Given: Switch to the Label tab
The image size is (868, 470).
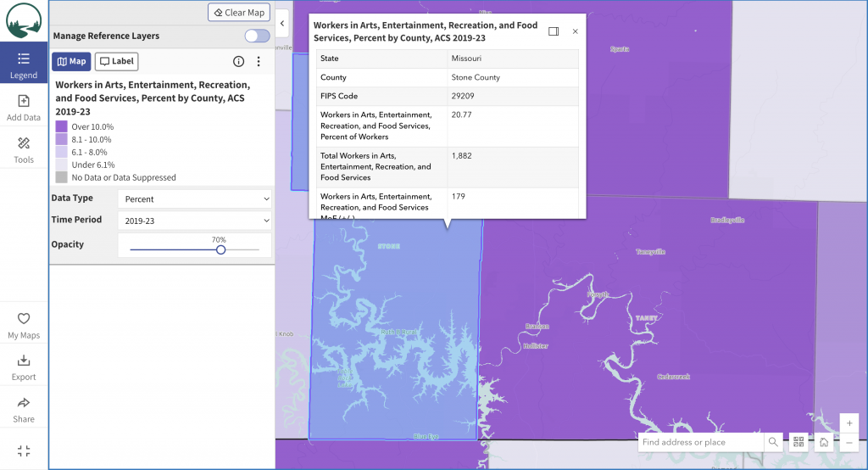Looking at the screenshot, I should click(117, 61).
